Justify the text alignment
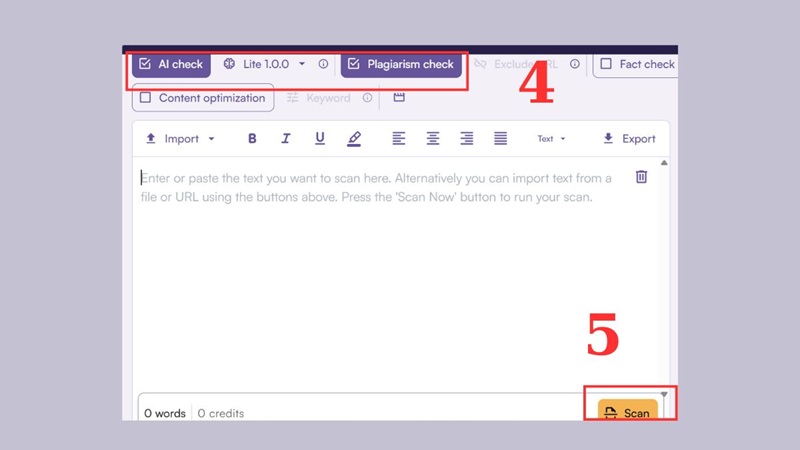This screenshot has width=800, height=450. 500,139
